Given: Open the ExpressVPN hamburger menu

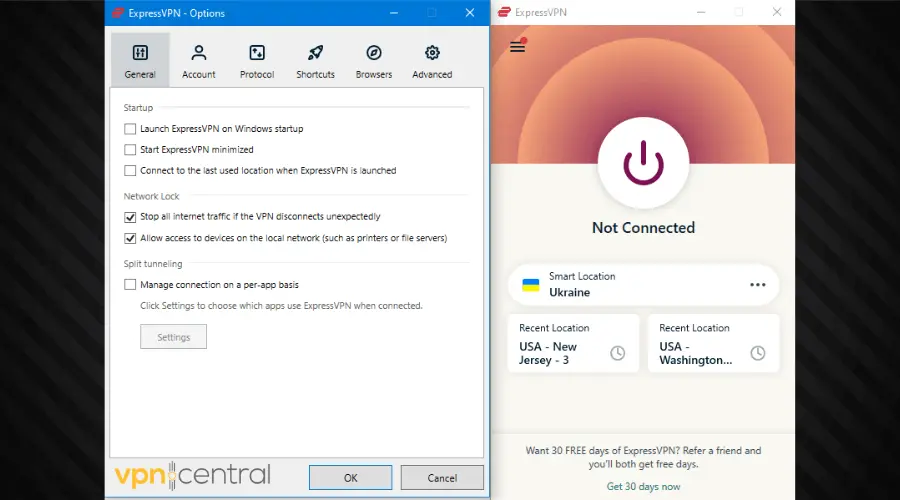Looking at the screenshot, I should tap(518, 46).
